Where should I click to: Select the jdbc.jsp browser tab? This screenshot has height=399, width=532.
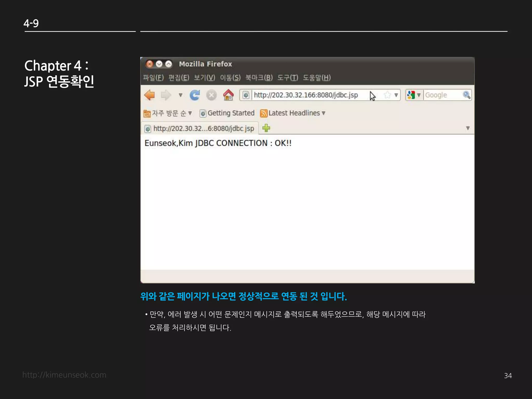click(x=200, y=128)
